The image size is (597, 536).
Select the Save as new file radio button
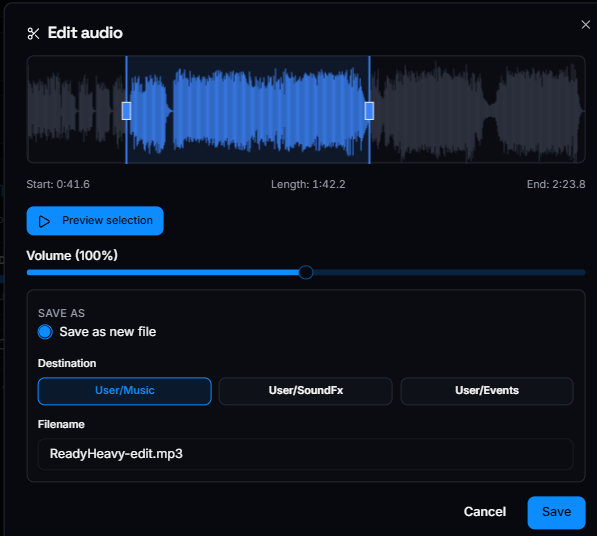click(x=45, y=332)
